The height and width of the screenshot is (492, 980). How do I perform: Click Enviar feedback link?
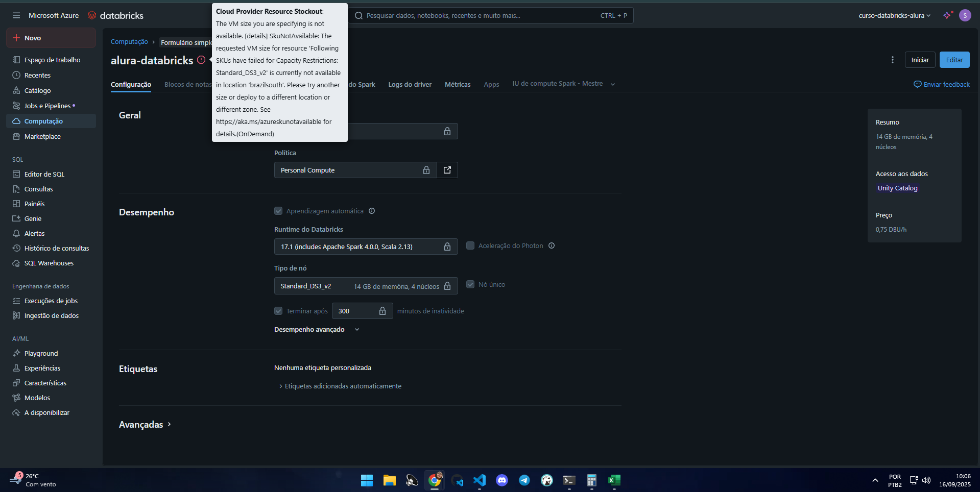tap(942, 84)
